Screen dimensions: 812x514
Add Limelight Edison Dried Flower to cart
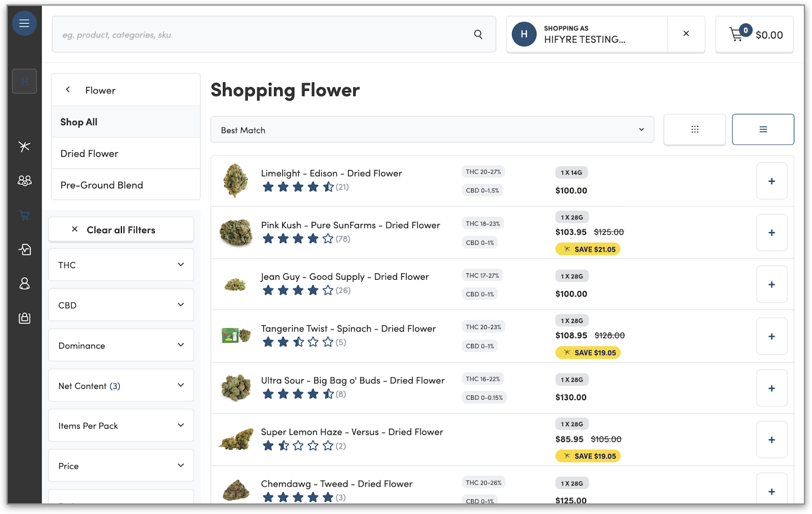point(771,181)
